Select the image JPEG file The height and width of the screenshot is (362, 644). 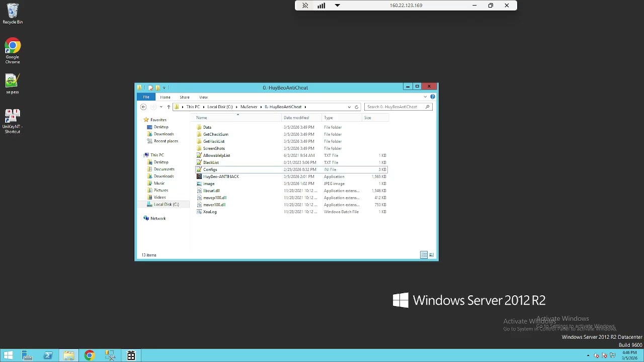(x=208, y=184)
